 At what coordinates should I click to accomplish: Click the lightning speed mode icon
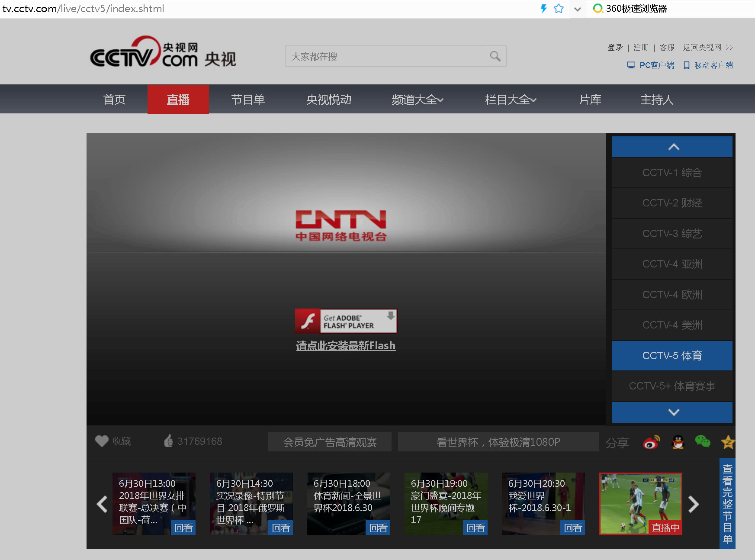(x=543, y=9)
